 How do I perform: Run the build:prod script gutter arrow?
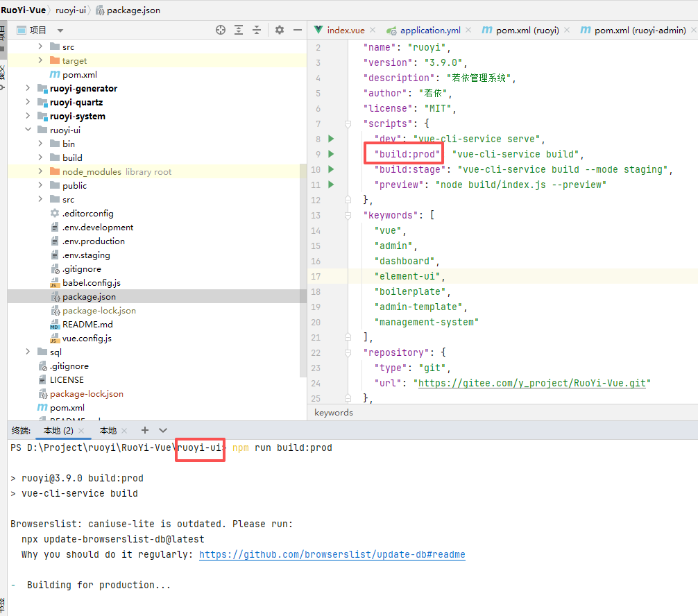[x=331, y=154]
